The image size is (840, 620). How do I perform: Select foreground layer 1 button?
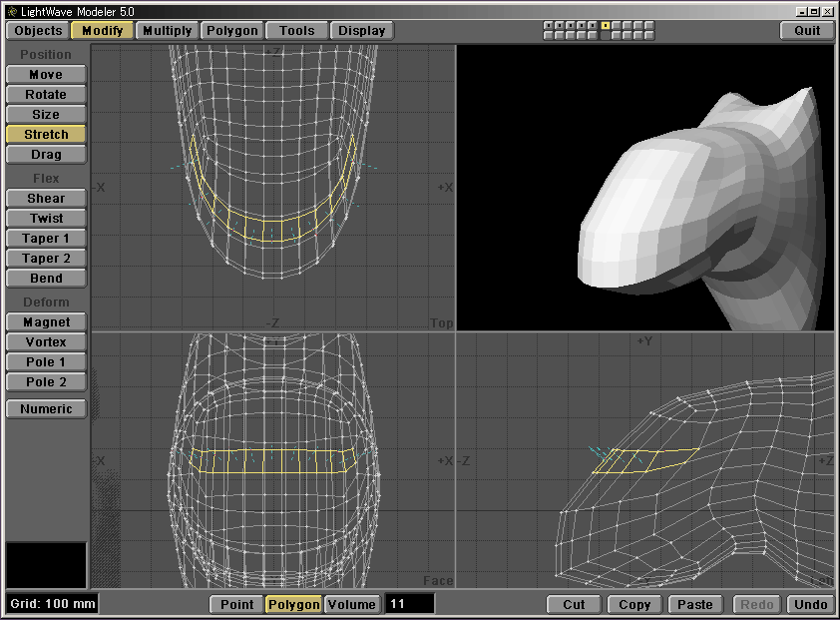(549, 25)
